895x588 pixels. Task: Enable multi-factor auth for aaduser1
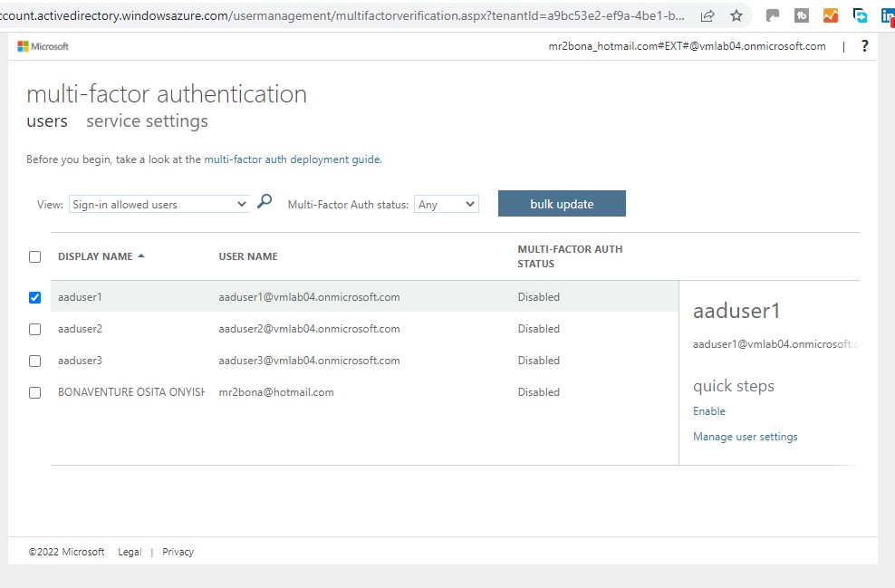click(709, 411)
